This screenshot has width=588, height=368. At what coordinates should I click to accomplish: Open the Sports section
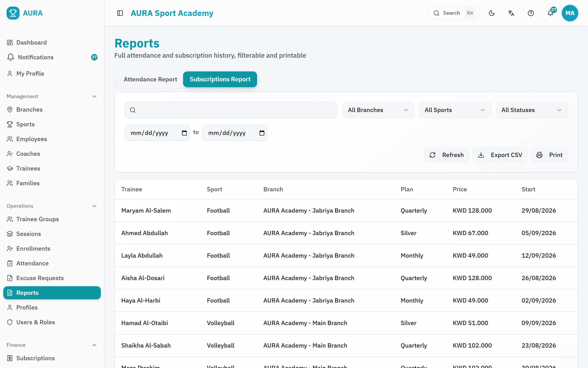52,124
